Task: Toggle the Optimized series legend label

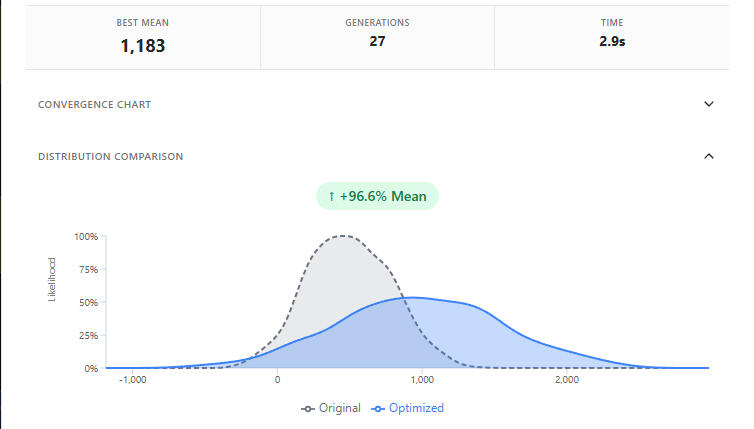Action: click(418, 408)
